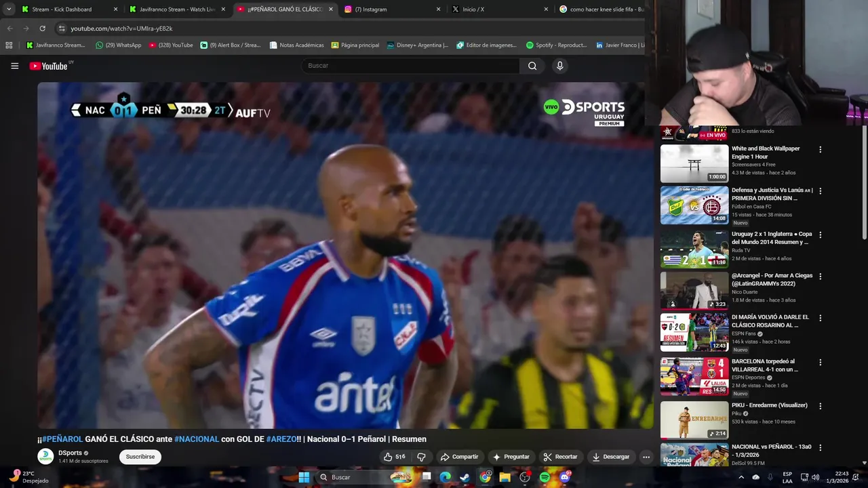The width and height of the screenshot is (868, 488).
Task: Click the search magnifier button in YouTube
Action: coord(532,66)
